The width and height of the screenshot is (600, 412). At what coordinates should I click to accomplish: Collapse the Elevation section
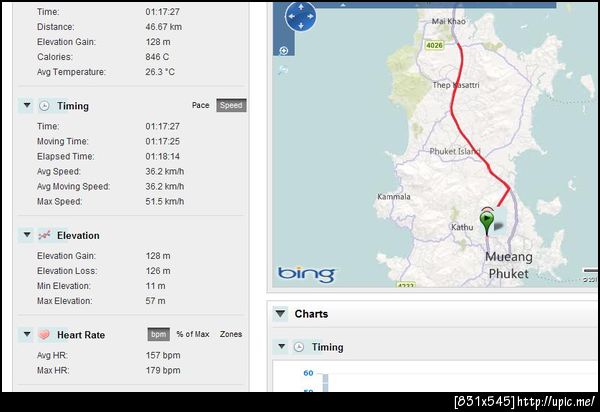pyautogui.click(x=27, y=234)
